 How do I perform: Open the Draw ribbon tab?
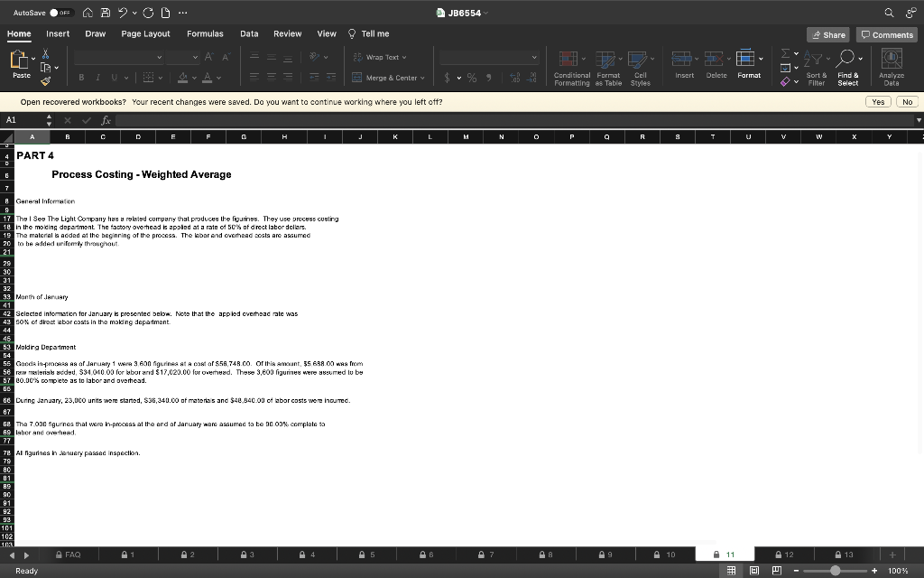[x=95, y=33]
